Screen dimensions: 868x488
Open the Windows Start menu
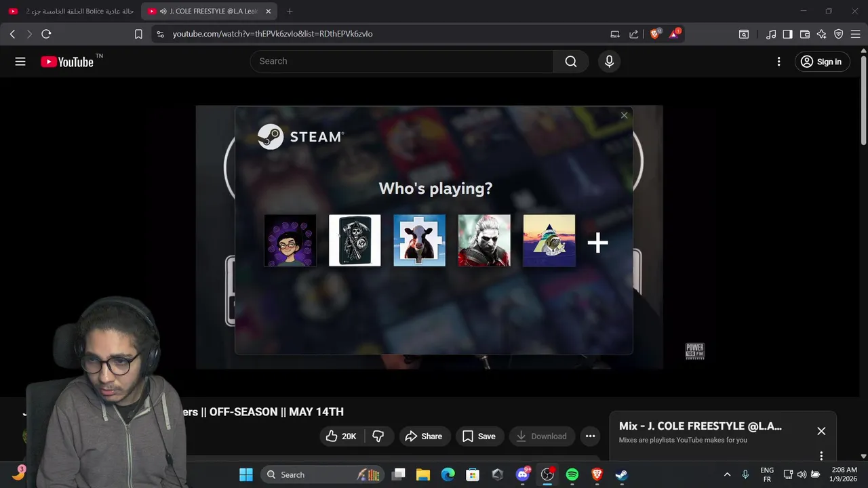[x=246, y=474]
